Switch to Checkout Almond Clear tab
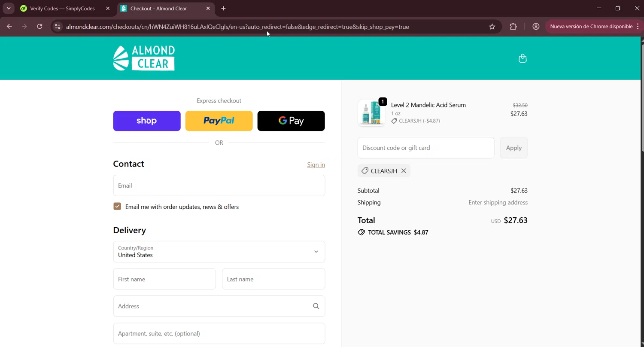Screen dimensions: 644x347 pyautogui.click(x=166, y=8)
